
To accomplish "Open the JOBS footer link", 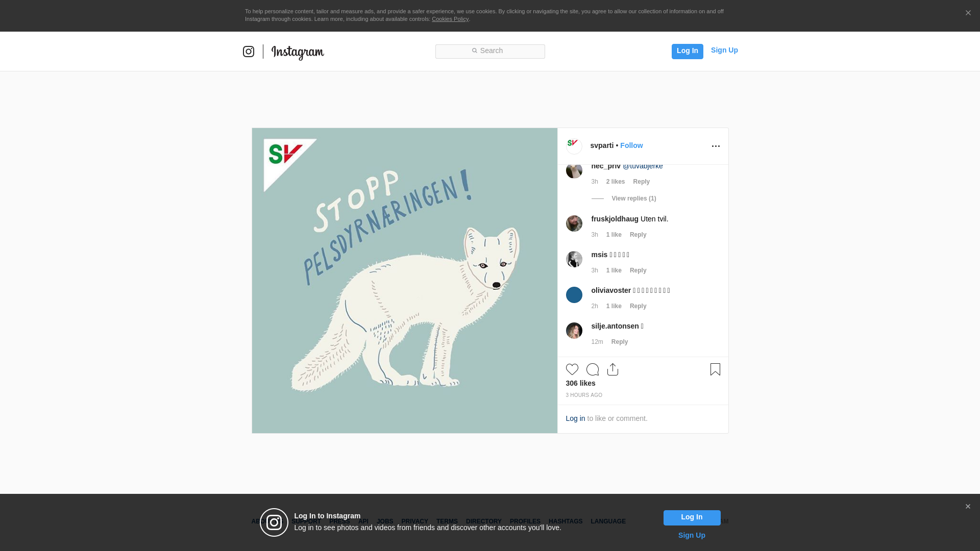I will [x=385, y=521].
